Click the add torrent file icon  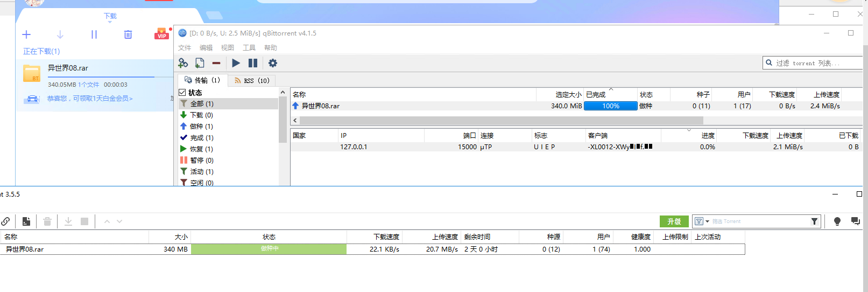(200, 63)
